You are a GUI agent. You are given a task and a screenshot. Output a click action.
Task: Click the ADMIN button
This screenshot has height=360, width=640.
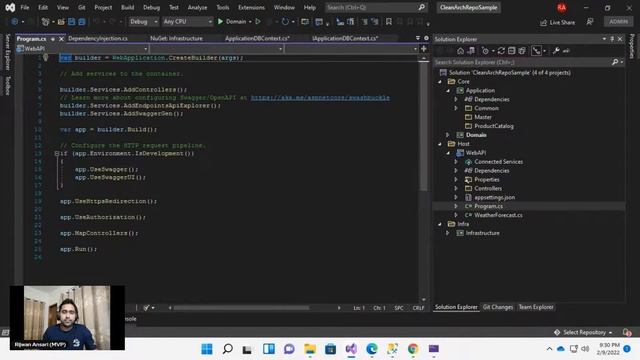pyautogui.click(x=618, y=22)
